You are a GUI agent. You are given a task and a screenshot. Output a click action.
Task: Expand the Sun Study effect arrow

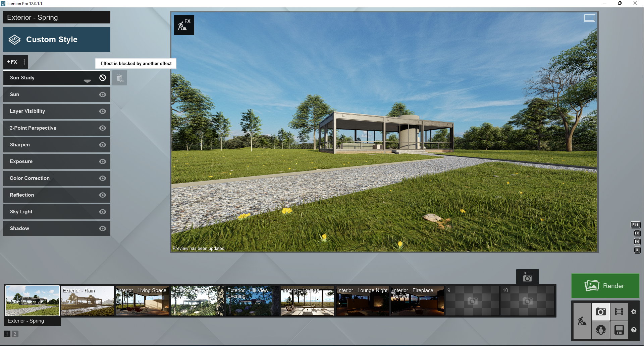[87, 81]
